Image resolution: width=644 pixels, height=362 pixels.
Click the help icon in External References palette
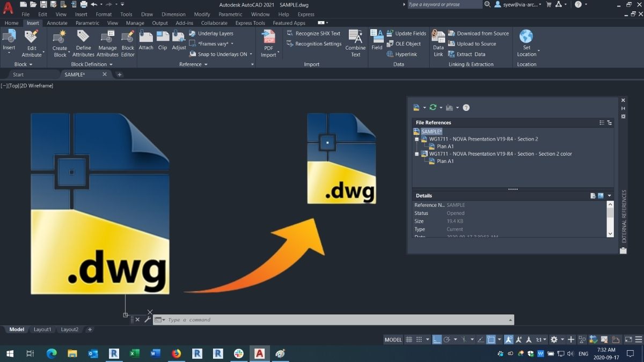pyautogui.click(x=466, y=107)
